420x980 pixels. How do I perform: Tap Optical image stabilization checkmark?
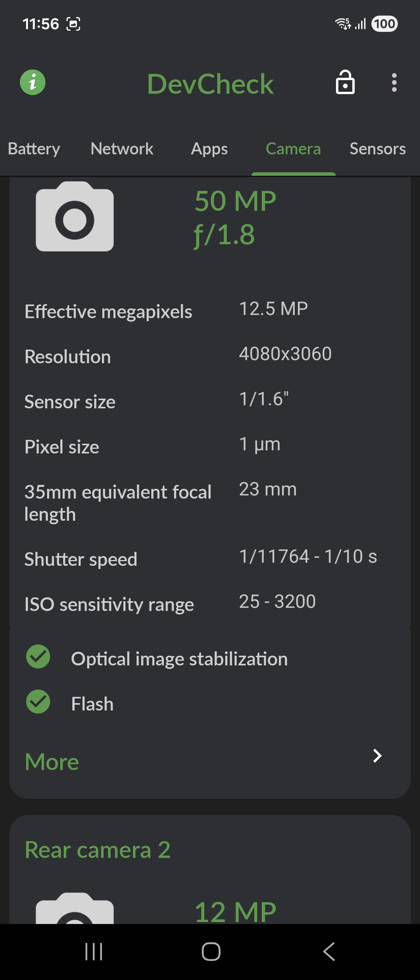tap(38, 657)
